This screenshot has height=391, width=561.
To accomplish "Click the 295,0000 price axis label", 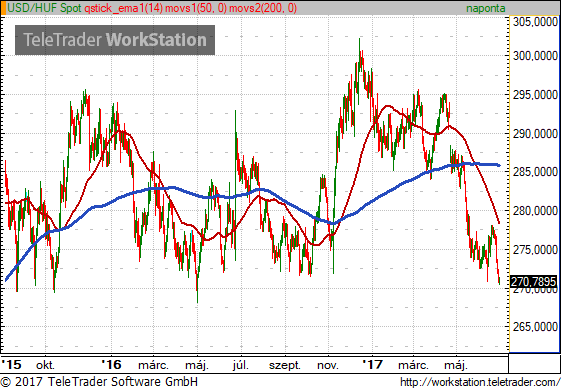I will coord(535,95).
